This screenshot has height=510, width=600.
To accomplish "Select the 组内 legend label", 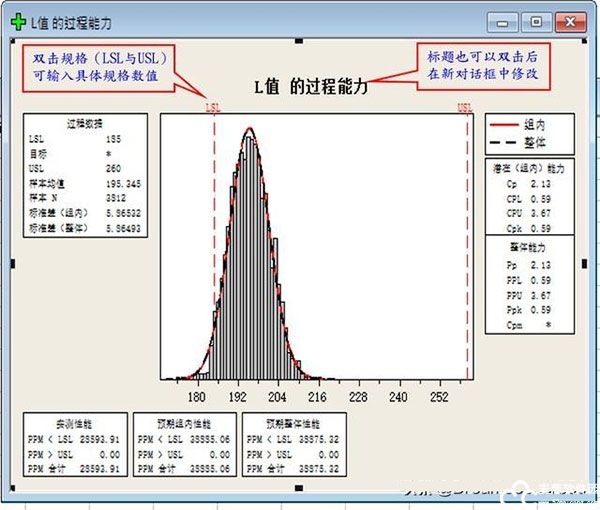I will (535, 125).
